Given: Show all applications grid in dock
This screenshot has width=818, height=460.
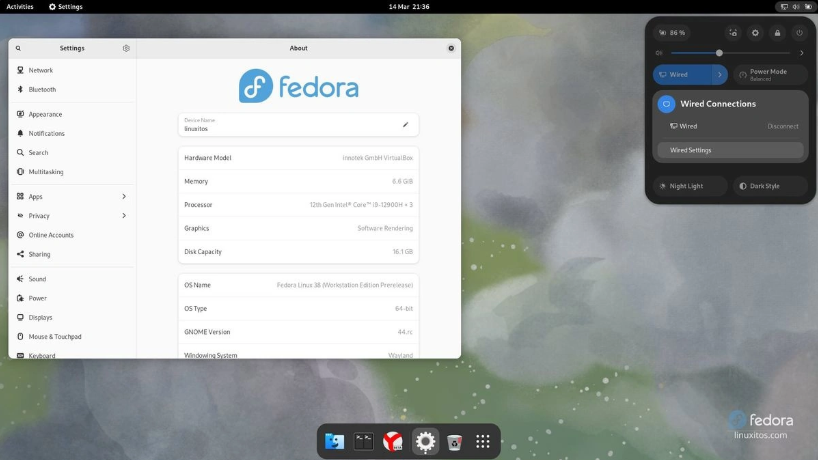Looking at the screenshot, I should tap(483, 441).
